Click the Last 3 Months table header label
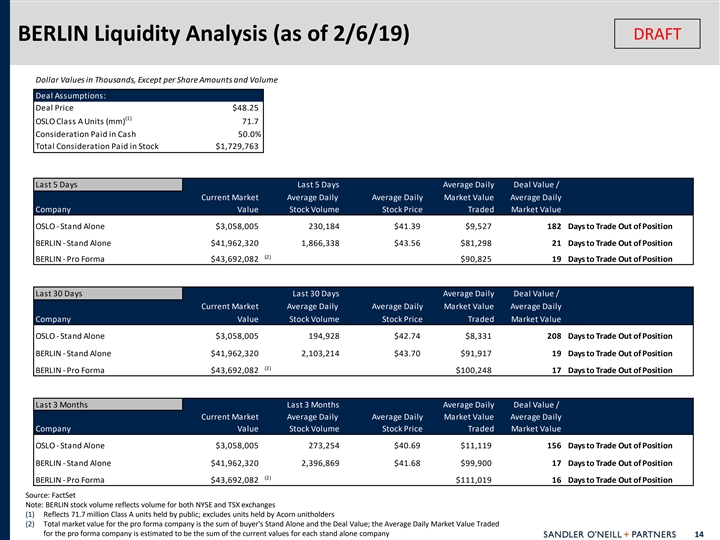 (x=62, y=403)
